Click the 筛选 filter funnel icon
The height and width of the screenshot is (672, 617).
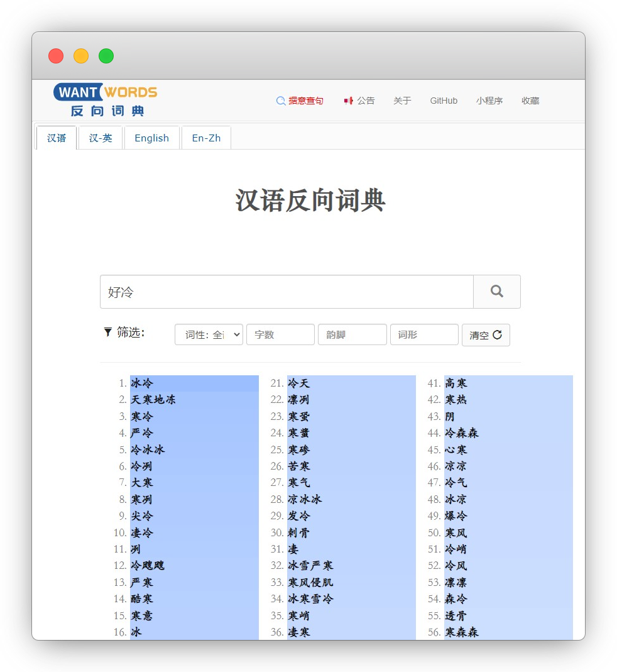click(x=107, y=332)
